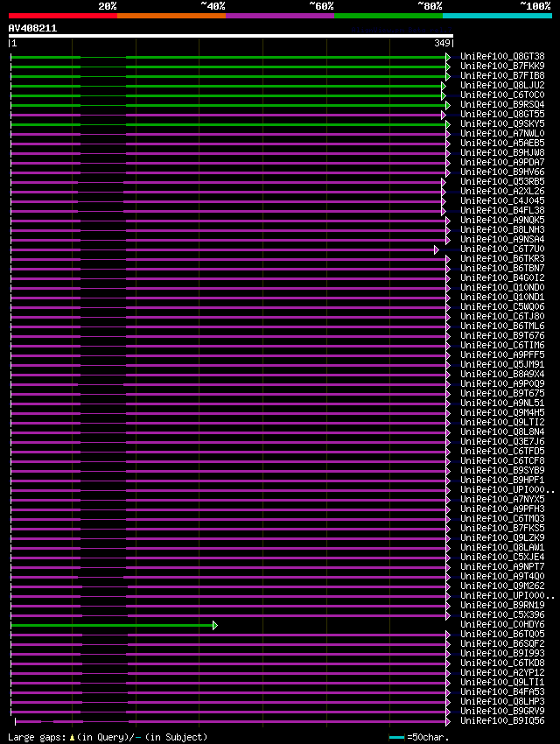Click the UniRef100_Q8LAW1 label
This screenshot has width=560, height=744.
[502, 548]
